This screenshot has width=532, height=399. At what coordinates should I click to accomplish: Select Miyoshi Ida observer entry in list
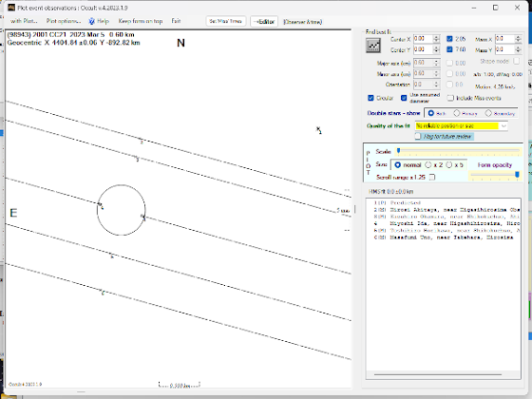click(x=447, y=223)
